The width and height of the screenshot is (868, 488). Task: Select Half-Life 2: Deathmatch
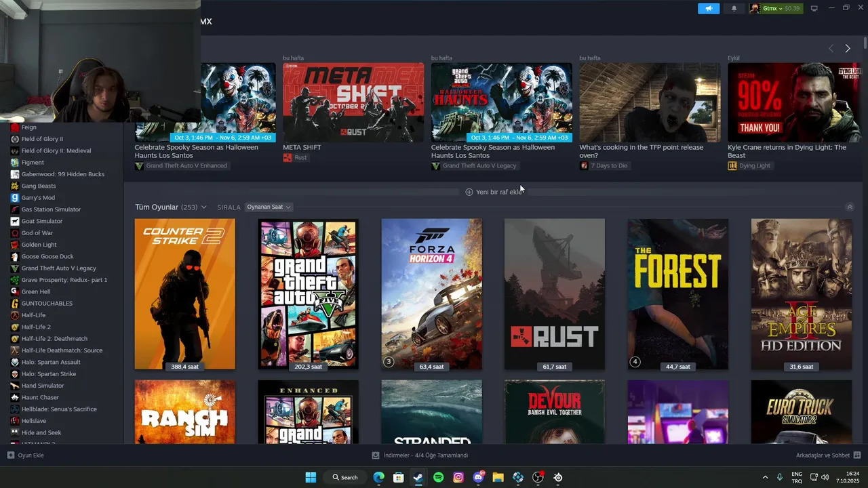tap(54, 339)
